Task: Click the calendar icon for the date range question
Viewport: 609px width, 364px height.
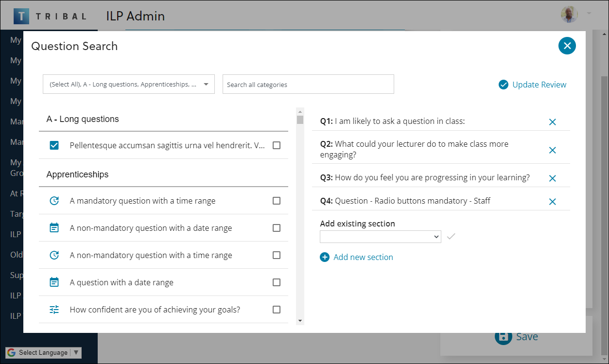Action: tap(55, 282)
